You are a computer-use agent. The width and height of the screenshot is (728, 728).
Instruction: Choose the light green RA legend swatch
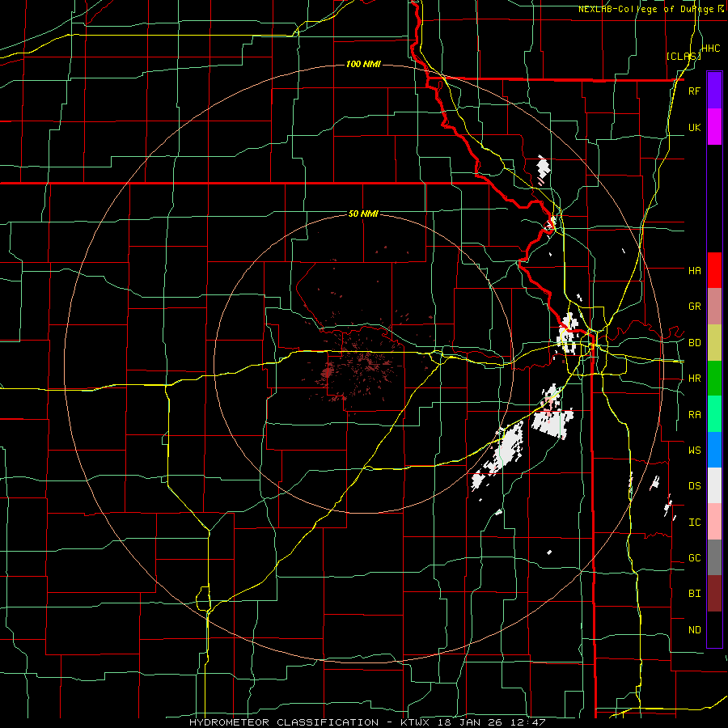point(714,413)
